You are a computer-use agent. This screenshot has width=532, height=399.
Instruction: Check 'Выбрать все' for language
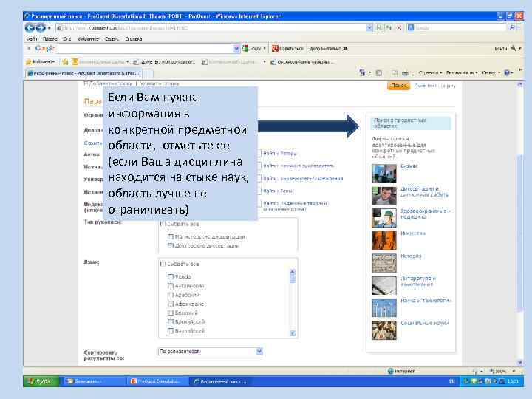point(163,264)
